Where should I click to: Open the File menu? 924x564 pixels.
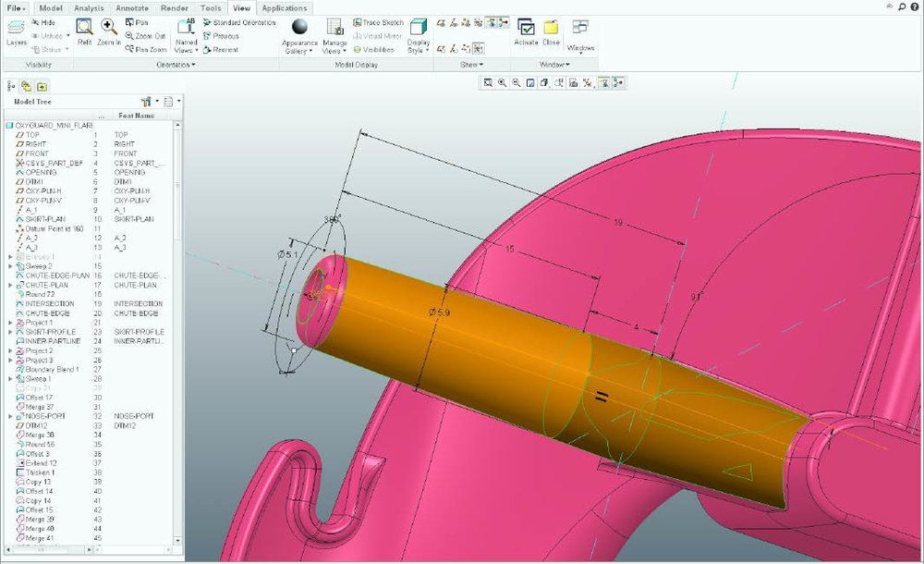[x=17, y=7]
